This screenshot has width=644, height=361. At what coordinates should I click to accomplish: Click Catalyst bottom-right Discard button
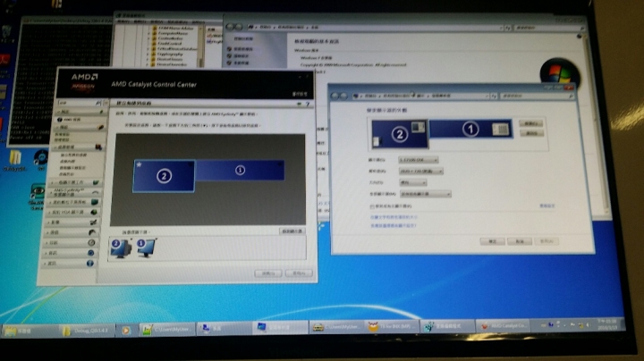(x=299, y=273)
